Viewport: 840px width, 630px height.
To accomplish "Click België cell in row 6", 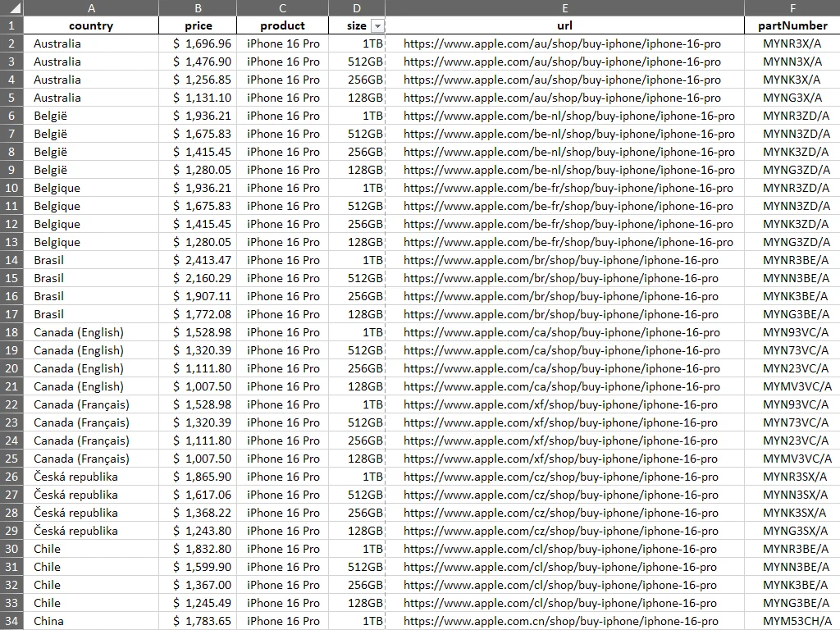I will point(91,116).
